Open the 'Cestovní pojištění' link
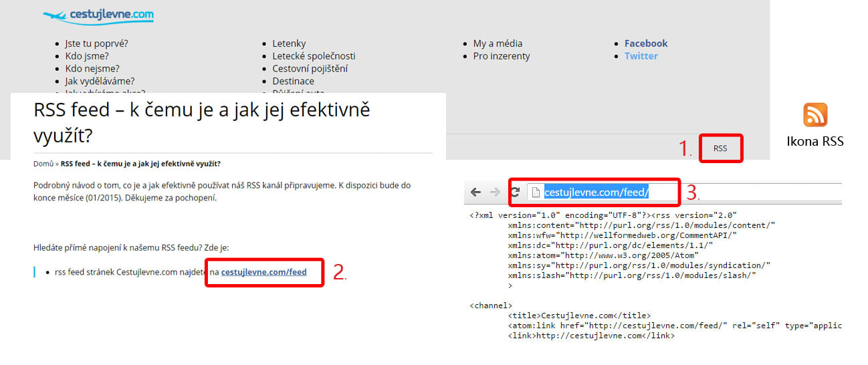The width and height of the screenshot is (868, 365). (310, 69)
